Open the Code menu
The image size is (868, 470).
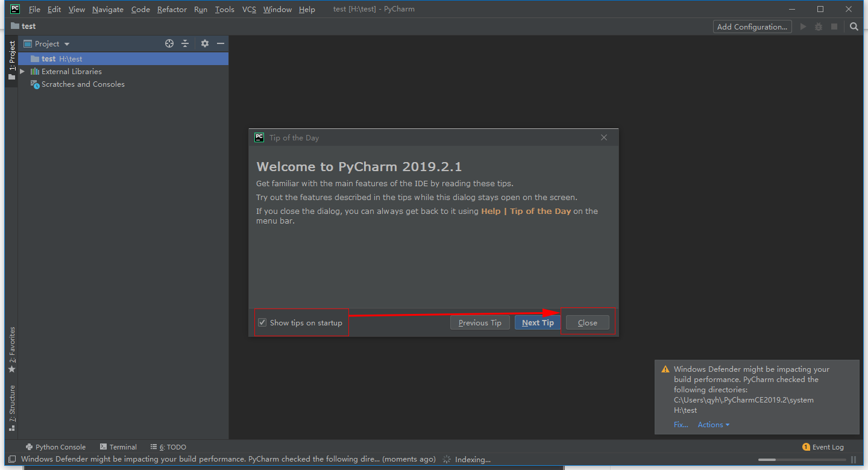pyautogui.click(x=140, y=10)
